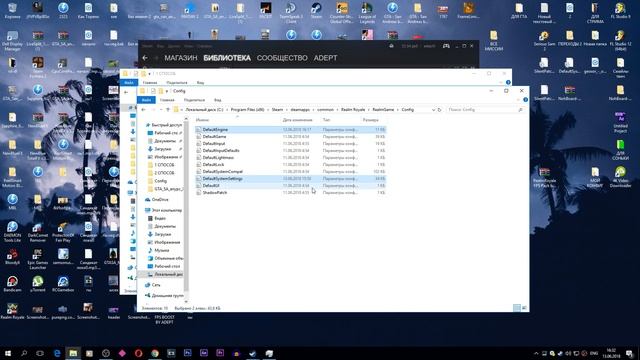Screen dimensions: 640x360
Task: Click common in the address breadcrumb
Action: coord(325,110)
